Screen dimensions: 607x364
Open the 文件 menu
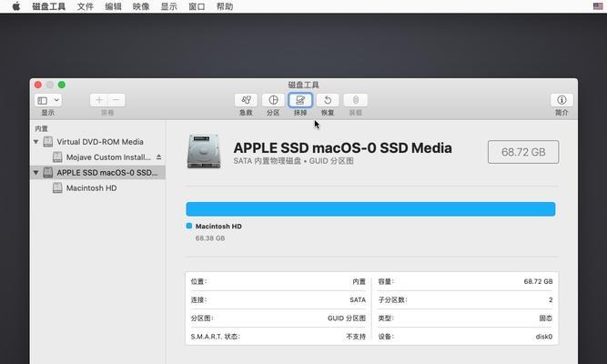click(86, 6)
